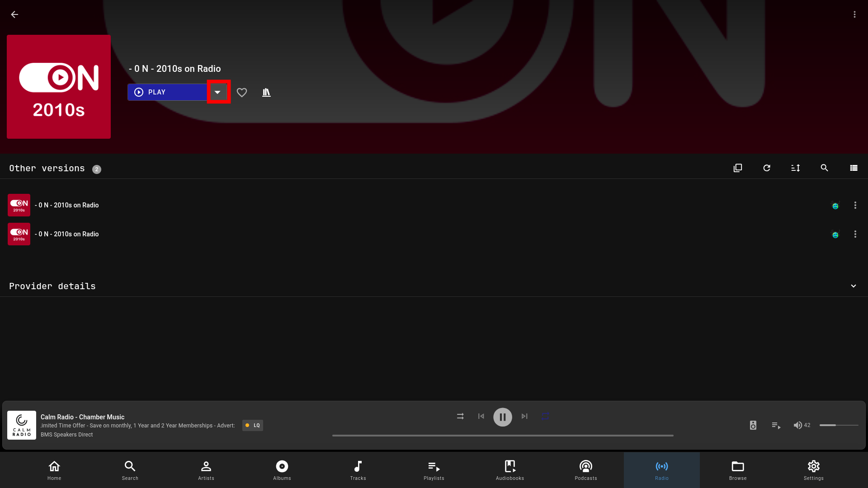Open the play queue icon
Viewport: 868px width, 488px height.
click(x=776, y=425)
